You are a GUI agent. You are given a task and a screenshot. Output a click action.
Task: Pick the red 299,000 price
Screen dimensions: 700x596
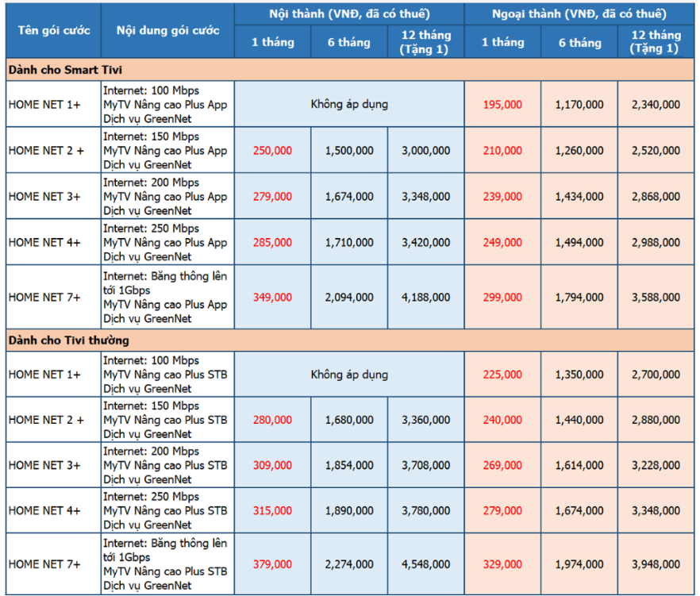point(502,298)
